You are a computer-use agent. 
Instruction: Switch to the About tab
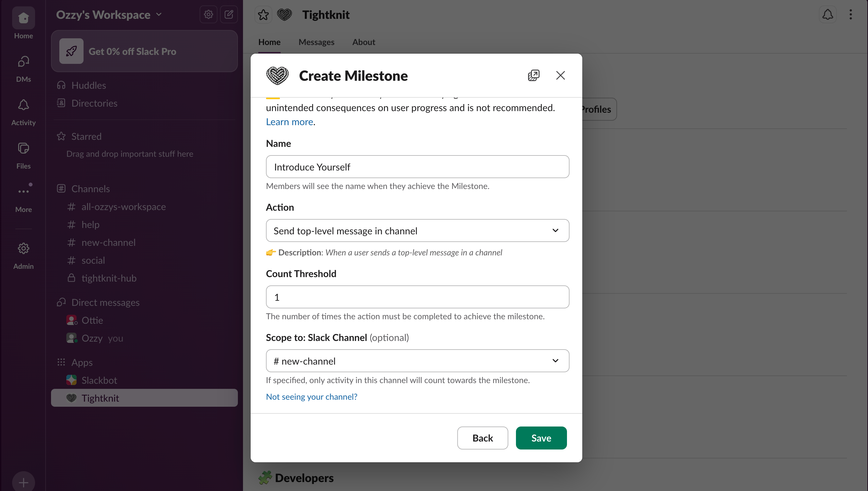click(x=363, y=42)
